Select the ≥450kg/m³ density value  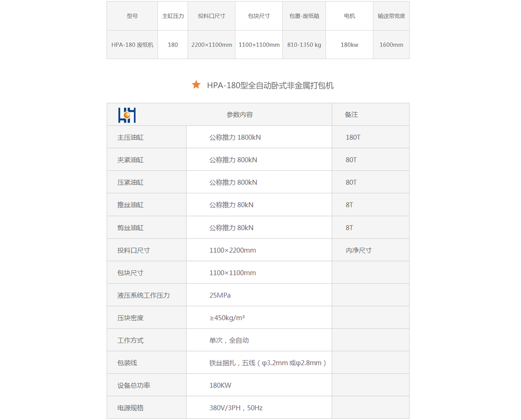coord(227,318)
